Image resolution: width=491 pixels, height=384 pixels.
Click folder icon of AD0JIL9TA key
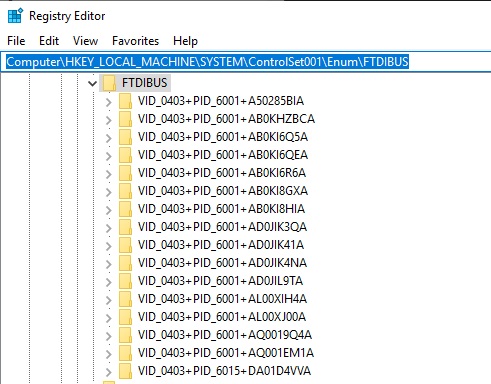point(125,281)
